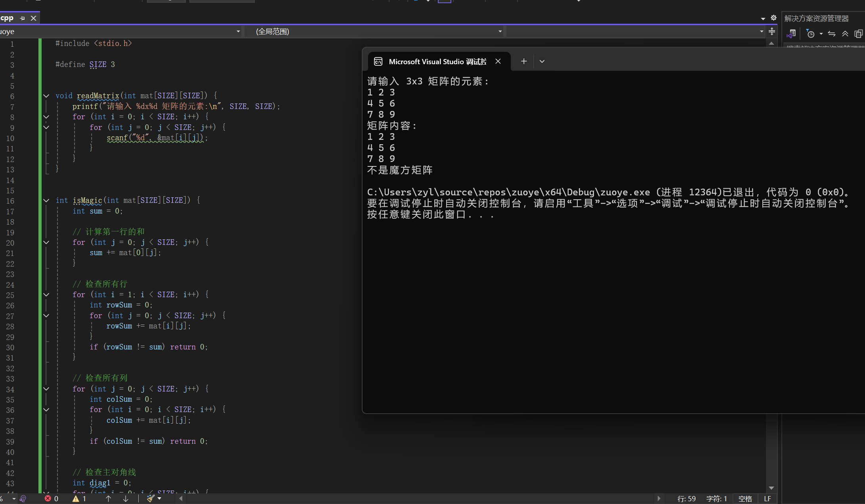Click the lightbulb health indicator icon
The height and width of the screenshot is (504, 865).
click(23, 498)
